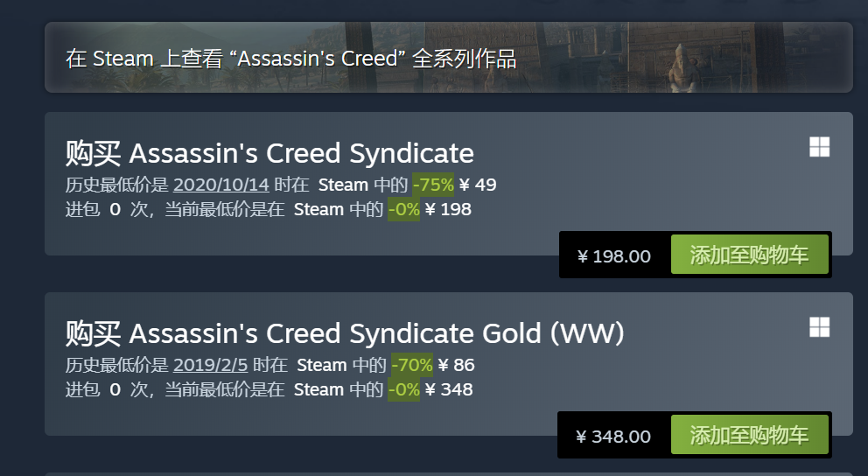Click the ¥ 348.00 price label
Image resolution: width=868 pixels, height=476 pixels.
click(x=613, y=437)
